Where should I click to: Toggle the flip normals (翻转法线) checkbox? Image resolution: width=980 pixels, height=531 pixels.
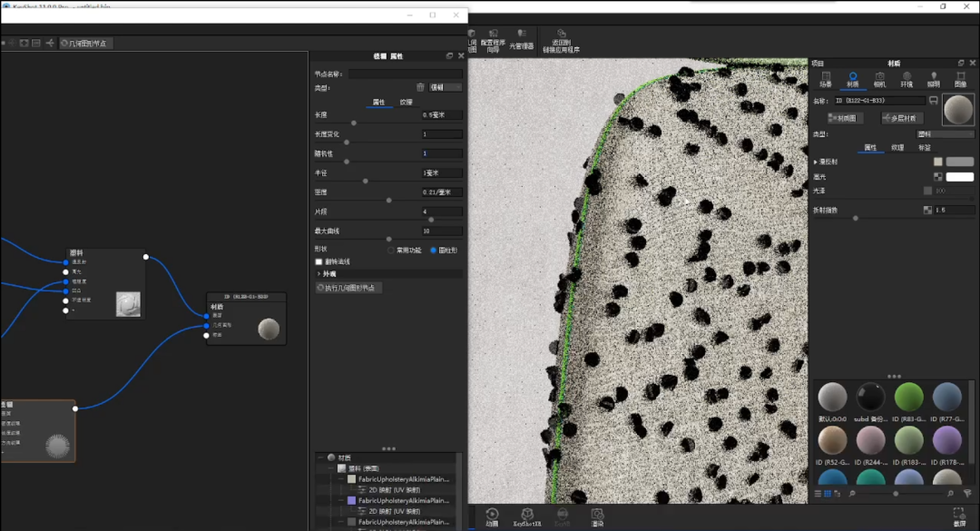coord(318,262)
